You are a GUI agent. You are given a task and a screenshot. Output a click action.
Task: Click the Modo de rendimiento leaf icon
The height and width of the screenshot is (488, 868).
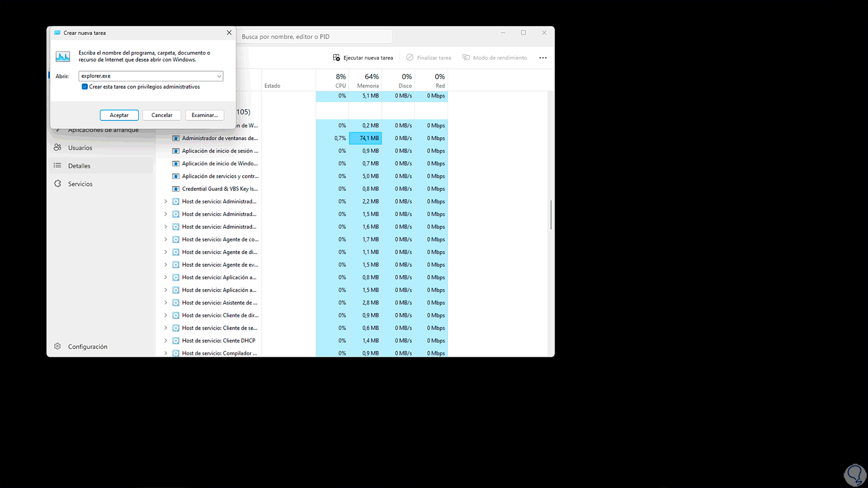pos(466,57)
